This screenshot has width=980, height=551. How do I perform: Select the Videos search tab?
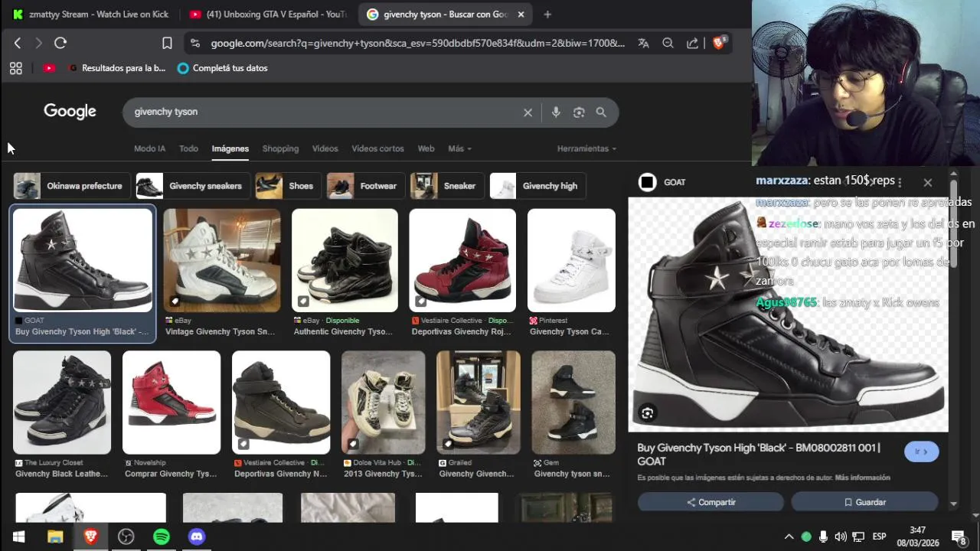tap(325, 148)
